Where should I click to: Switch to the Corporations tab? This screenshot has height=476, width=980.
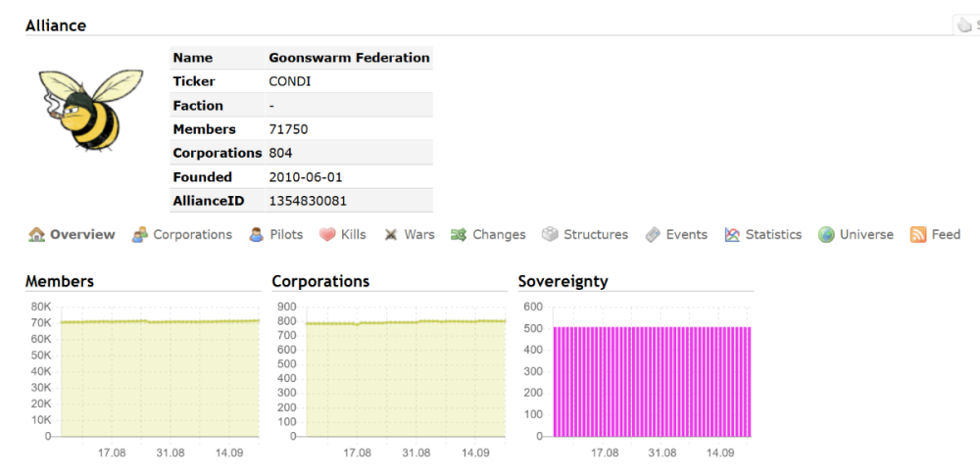point(192,235)
